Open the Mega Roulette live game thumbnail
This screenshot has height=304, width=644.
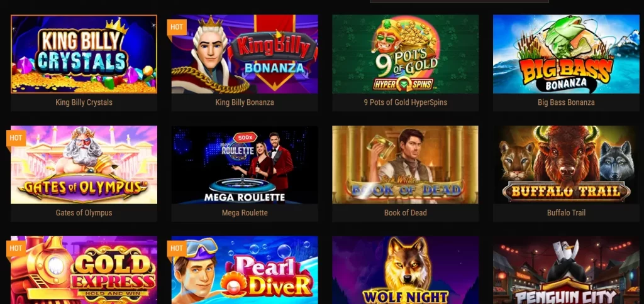click(x=245, y=165)
